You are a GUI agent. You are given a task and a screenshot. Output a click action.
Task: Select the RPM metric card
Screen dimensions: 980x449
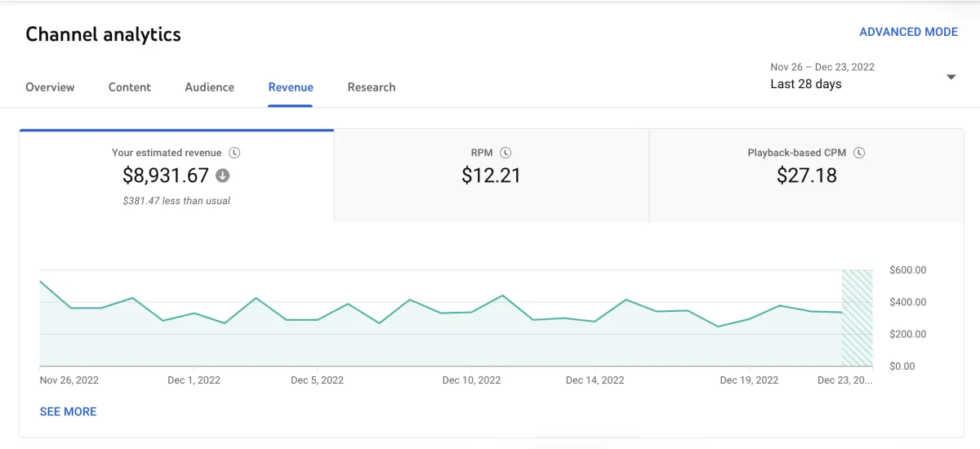pyautogui.click(x=491, y=176)
